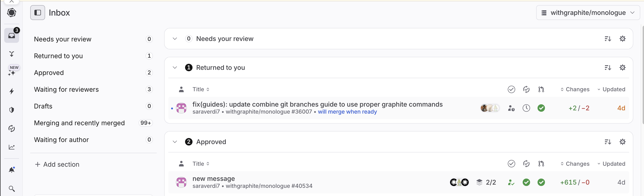Collapse the Approved section
The image size is (644, 196).
[x=175, y=142]
